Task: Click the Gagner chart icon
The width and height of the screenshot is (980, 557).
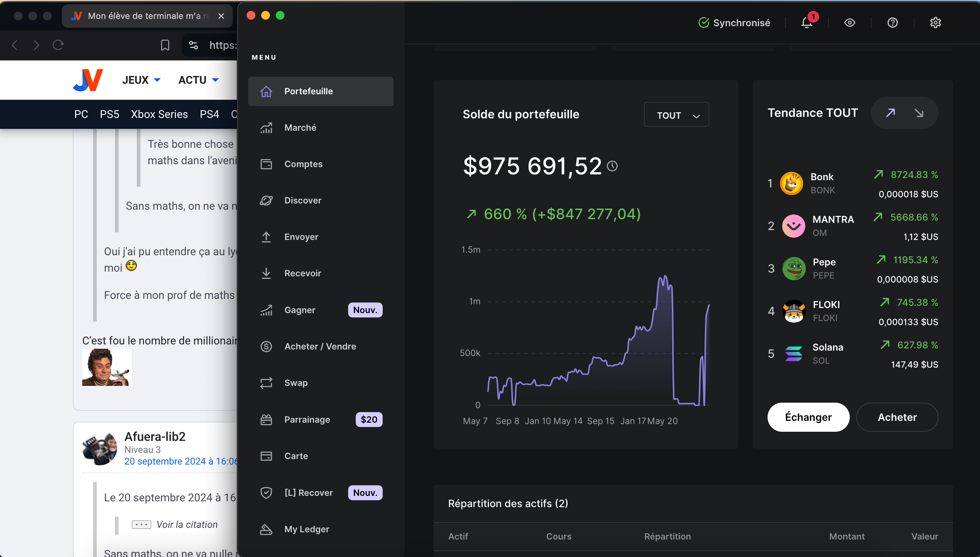Action: (266, 310)
